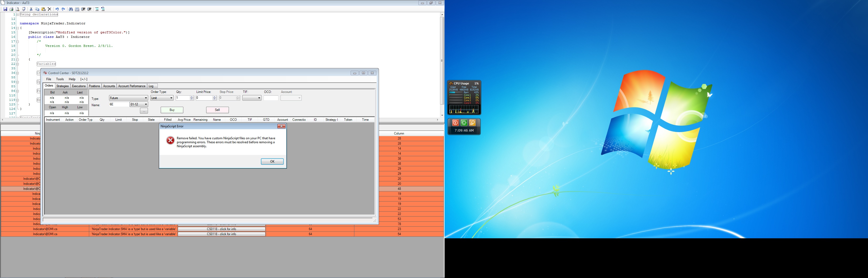Open print preview in the editor toolbar

coord(17,9)
